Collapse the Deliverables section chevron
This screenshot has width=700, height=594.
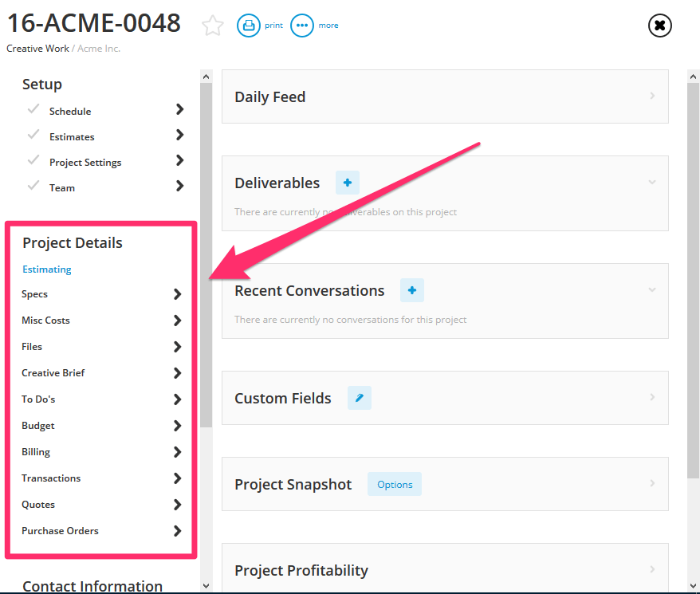(651, 183)
